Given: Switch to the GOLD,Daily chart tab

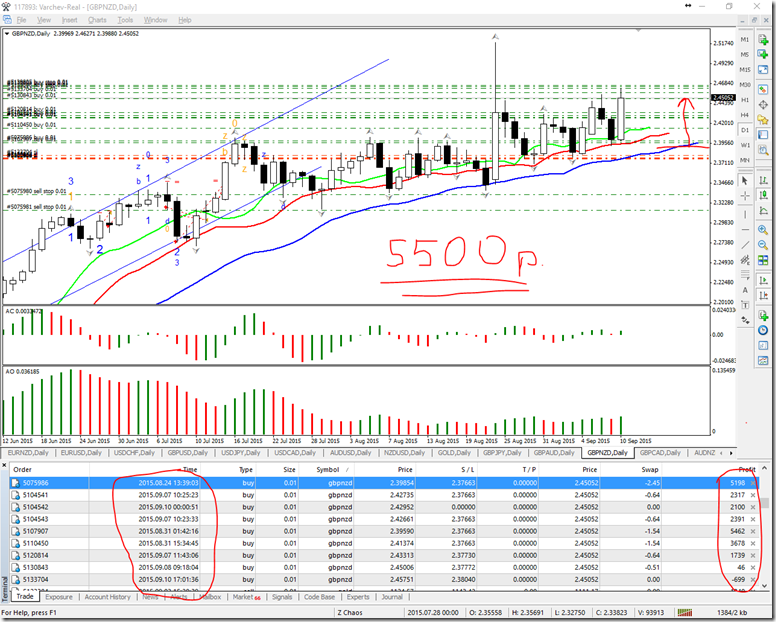Looking at the screenshot, I should (x=454, y=453).
